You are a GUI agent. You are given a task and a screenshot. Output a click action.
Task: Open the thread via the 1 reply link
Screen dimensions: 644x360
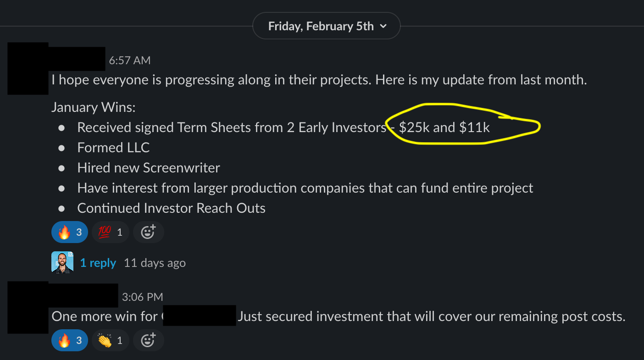[x=98, y=263]
